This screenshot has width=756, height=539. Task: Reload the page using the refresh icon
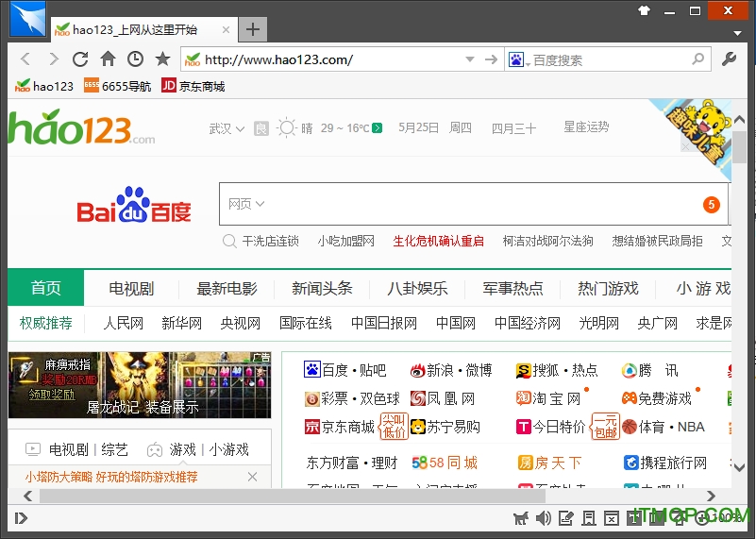(80, 59)
